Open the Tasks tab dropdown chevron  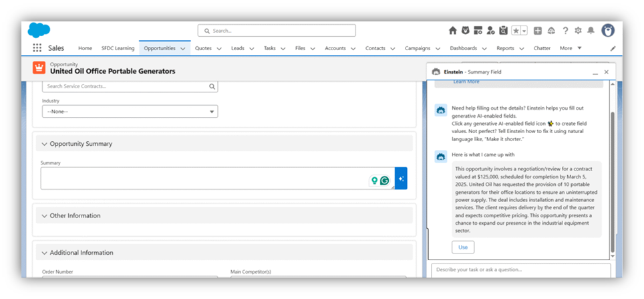(283, 49)
